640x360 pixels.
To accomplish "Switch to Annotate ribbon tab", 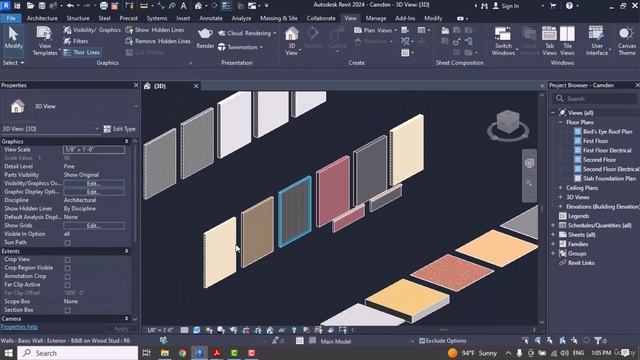I will 211,18.
